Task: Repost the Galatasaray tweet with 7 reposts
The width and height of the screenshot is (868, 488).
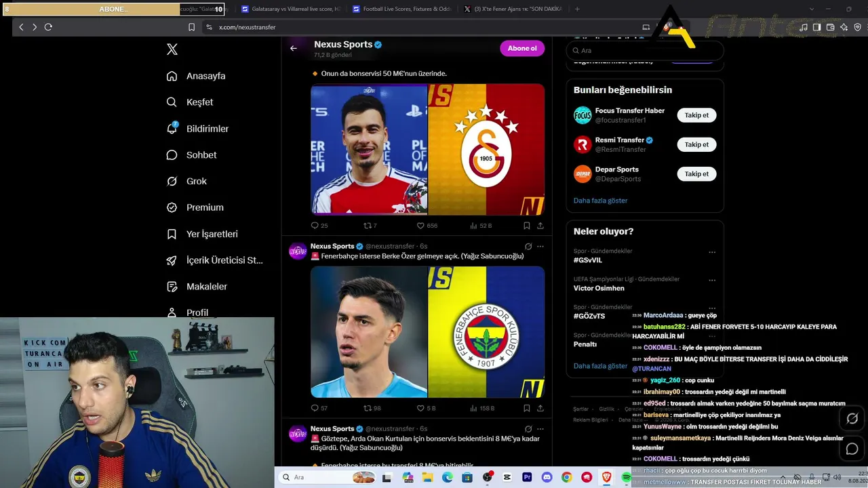Action: pyautogui.click(x=370, y=226)
